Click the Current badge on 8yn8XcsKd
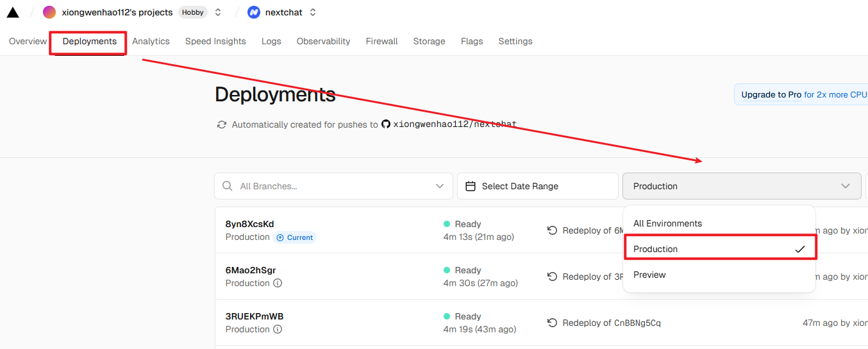868x349 pixels. point(294,237)
